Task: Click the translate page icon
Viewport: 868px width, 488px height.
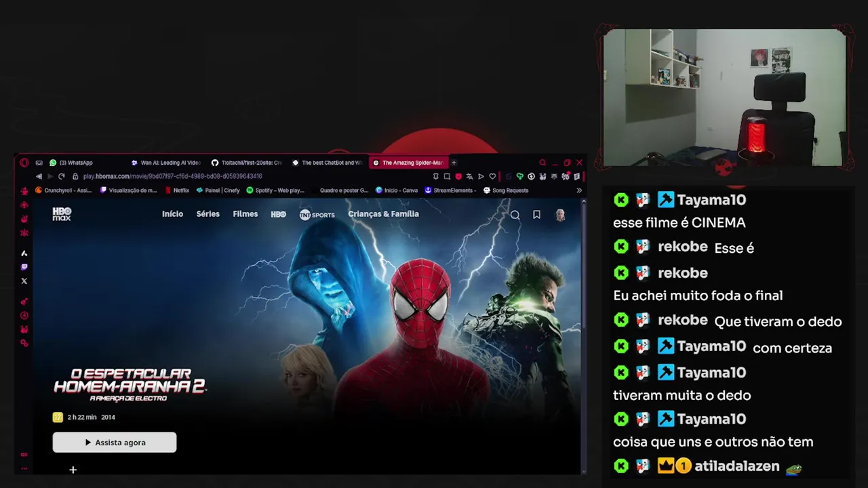Action: (469, 176)
